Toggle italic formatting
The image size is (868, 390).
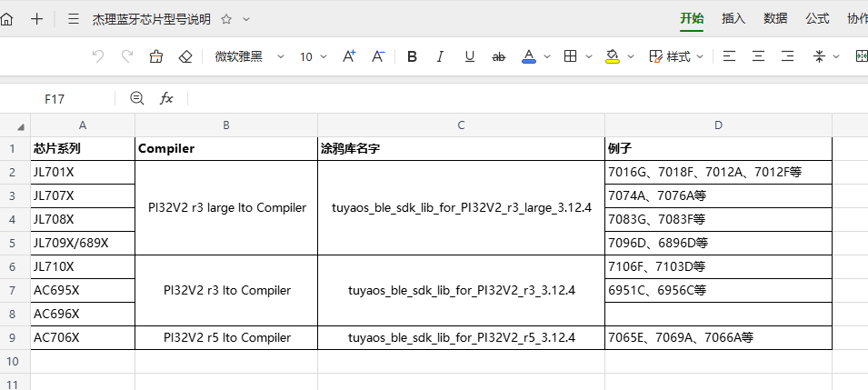coord(441,56)
